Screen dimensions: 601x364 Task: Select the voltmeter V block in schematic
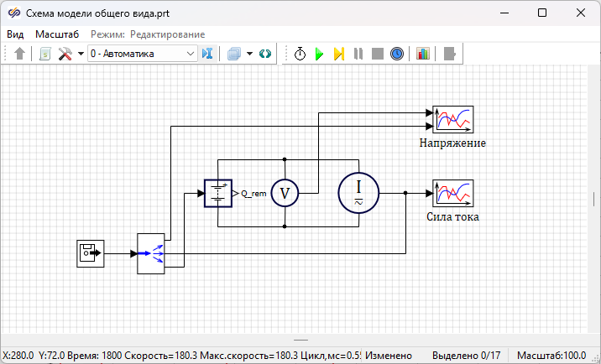[x=285, y=194]
